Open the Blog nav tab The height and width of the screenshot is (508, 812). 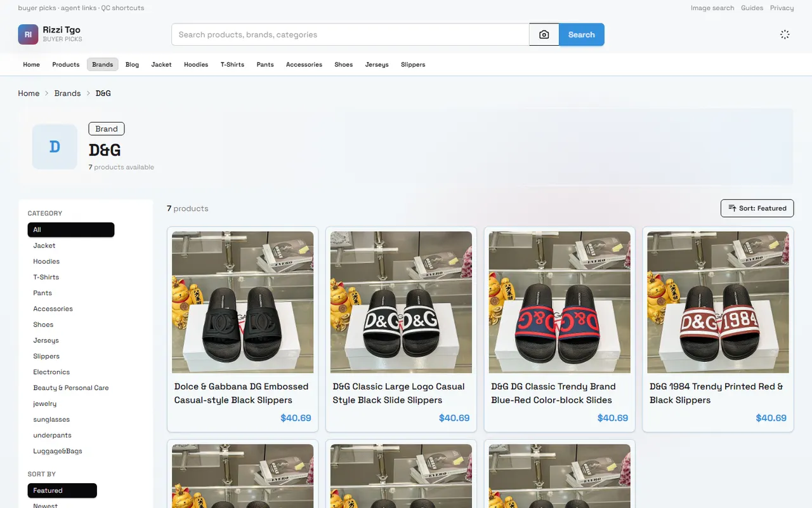pos(133,65)
